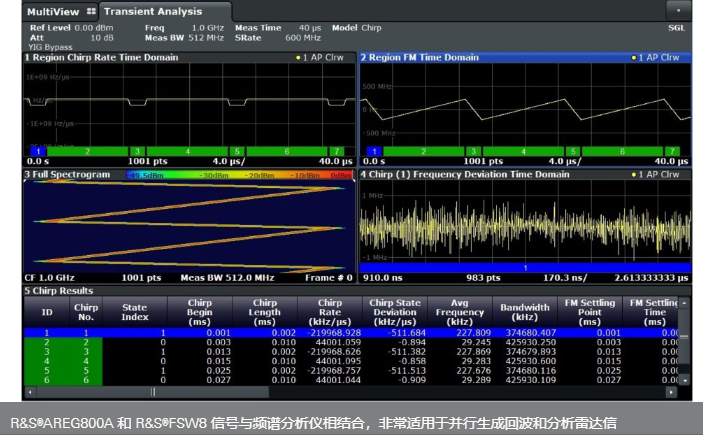Select result row with ID 5
This screenshot has width=703, height=435.
point(351,370)
